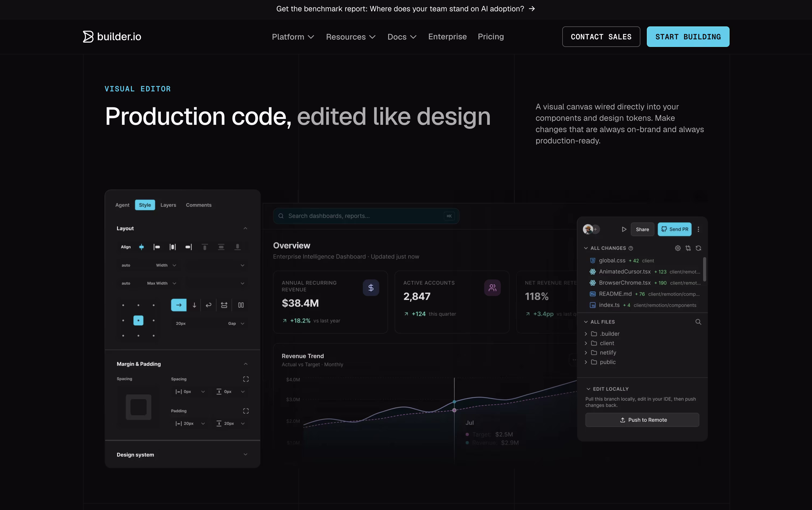Screen dimensions: 812x510
Task: Click the builder.io logo
Action: click(112, 36)
